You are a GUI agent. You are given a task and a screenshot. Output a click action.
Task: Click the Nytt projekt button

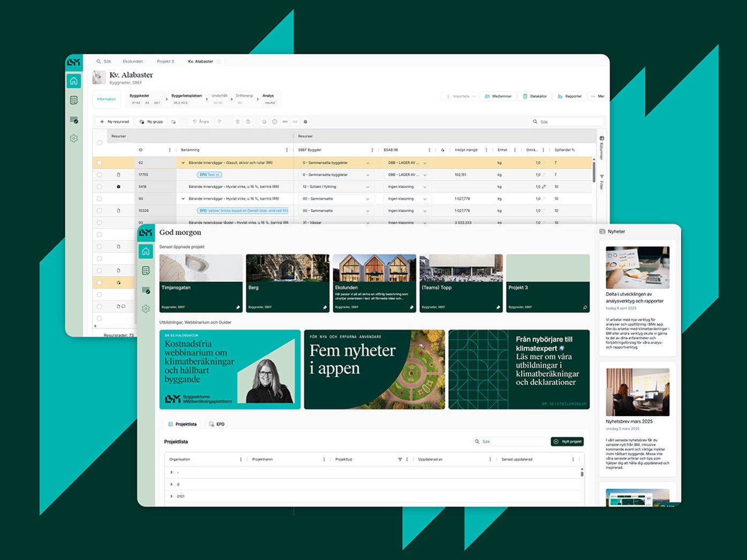click(567, 442)
